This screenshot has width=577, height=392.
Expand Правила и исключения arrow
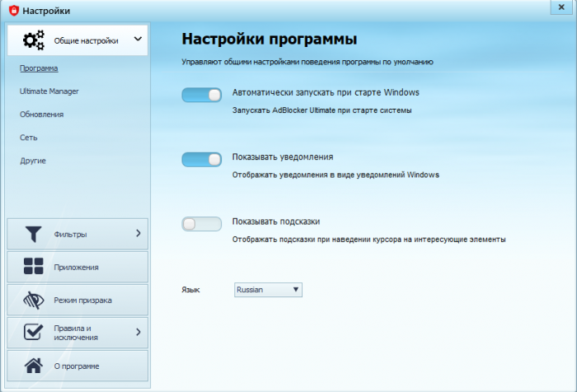click(138, 332)
